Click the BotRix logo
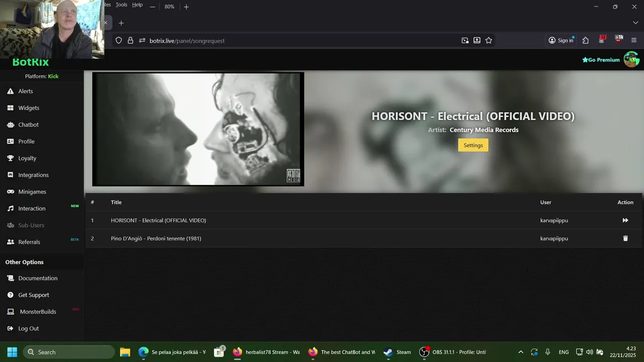The height and width of the screenshot is (362, 644). (31, 62)
